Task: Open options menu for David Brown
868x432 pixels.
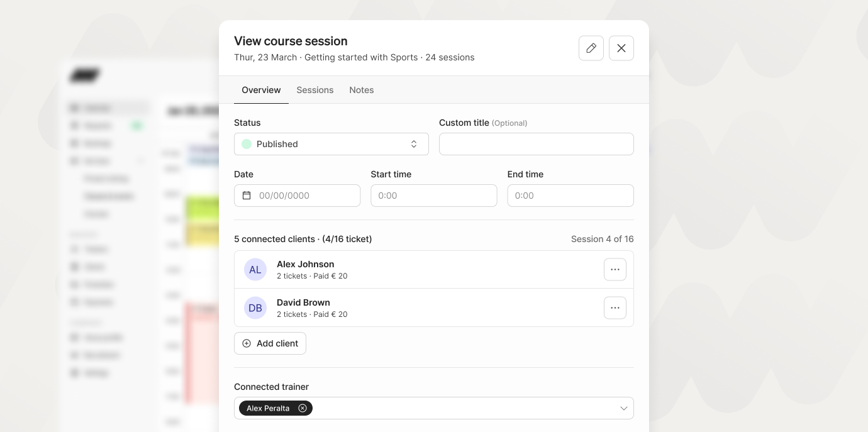Action: [615, 308]
